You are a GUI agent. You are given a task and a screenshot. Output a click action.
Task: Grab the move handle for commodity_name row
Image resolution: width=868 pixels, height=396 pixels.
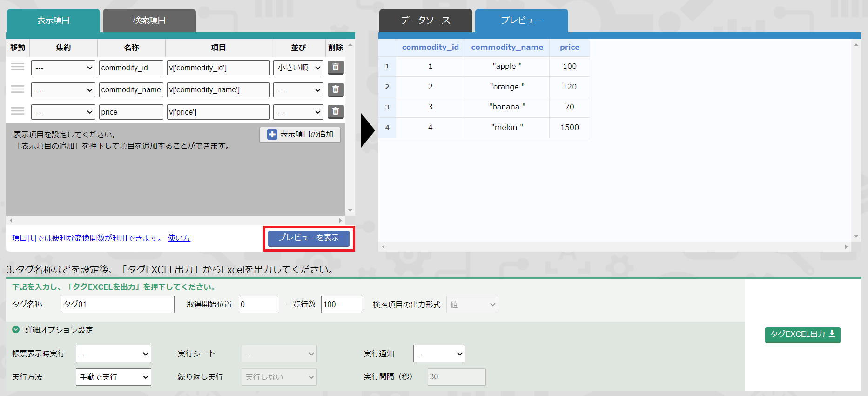click(18, 89)
